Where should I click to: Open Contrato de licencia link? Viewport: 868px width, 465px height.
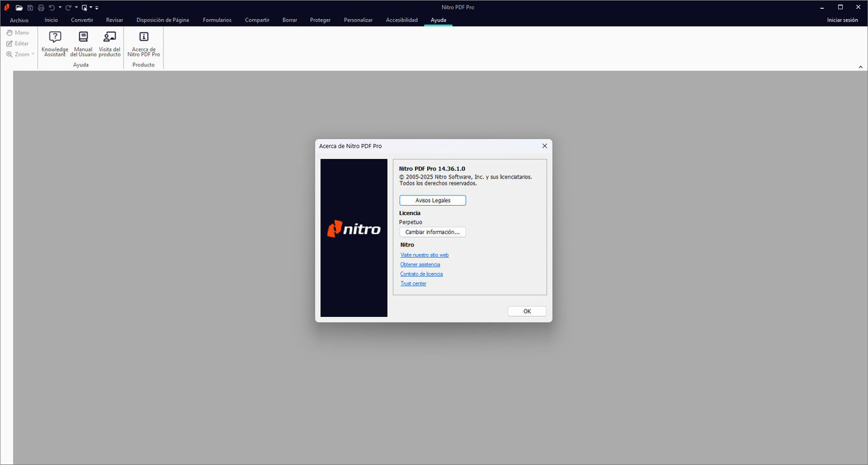click(x=422, y=274)
